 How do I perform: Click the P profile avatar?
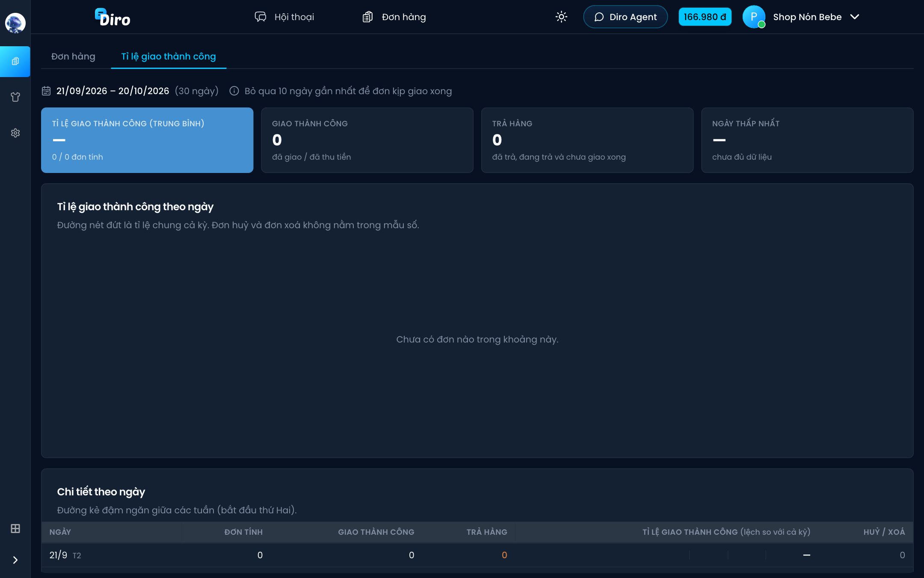tap(754, 17)
